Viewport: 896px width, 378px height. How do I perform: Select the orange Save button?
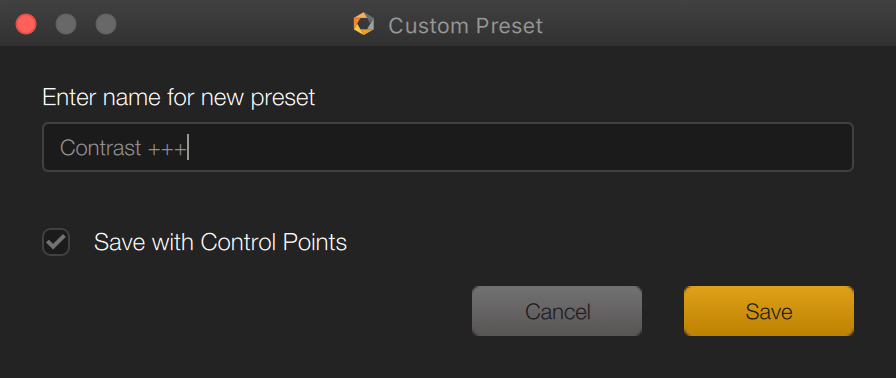[x=769, y=311]
